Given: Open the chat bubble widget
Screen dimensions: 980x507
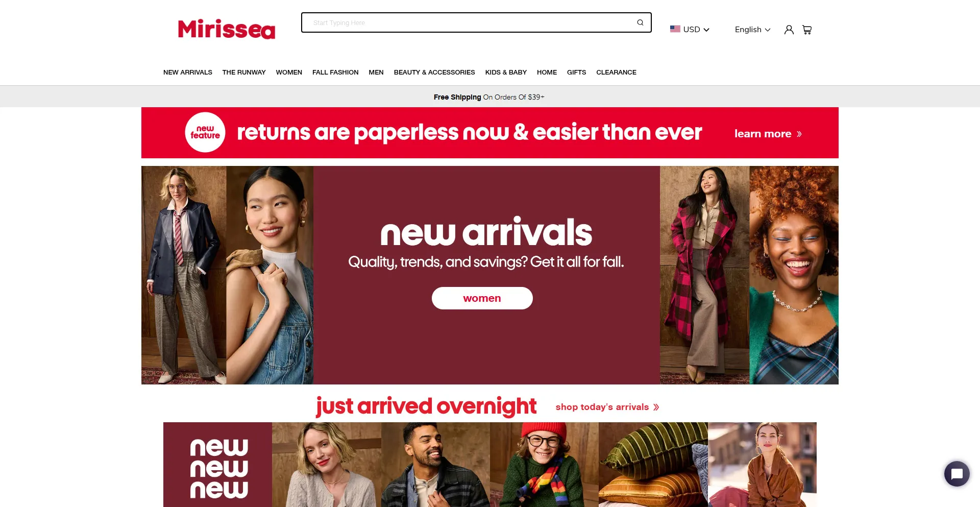Looking at the screenshot, I should [x=957, y=474].
